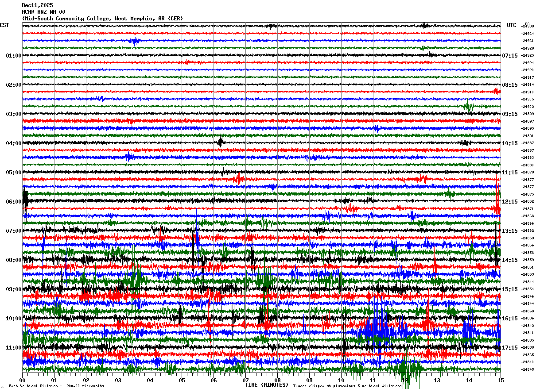Click the DC offset value -24925
The width and height of the screenshot is (536, 392).
(528, 55)
